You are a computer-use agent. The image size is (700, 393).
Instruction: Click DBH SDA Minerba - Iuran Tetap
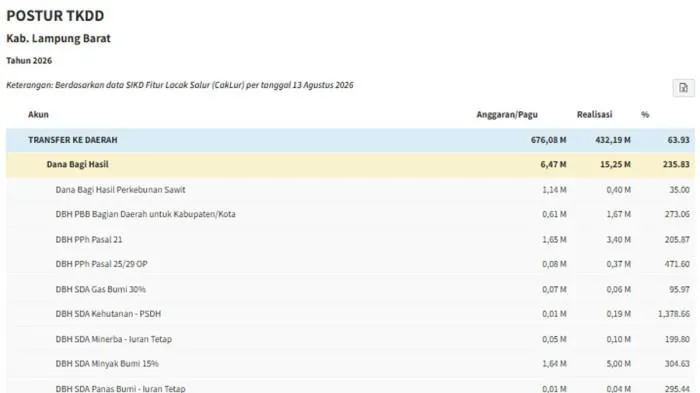(113, 339)
